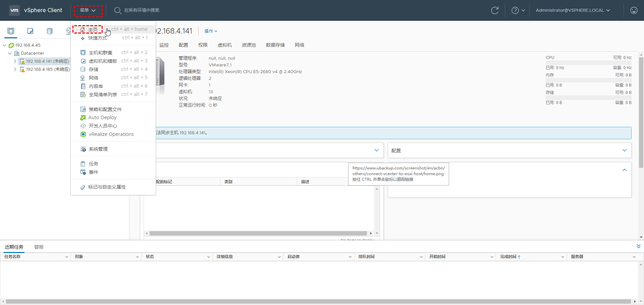Click the refresh icon in top bar
This screenshot has width=644, height=305.
click(495, 10)
